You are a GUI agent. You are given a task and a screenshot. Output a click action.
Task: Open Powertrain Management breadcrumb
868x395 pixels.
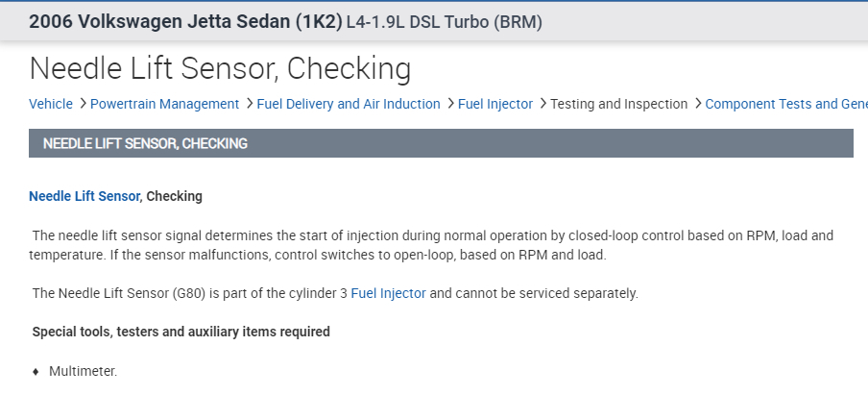tap(165, 104)
